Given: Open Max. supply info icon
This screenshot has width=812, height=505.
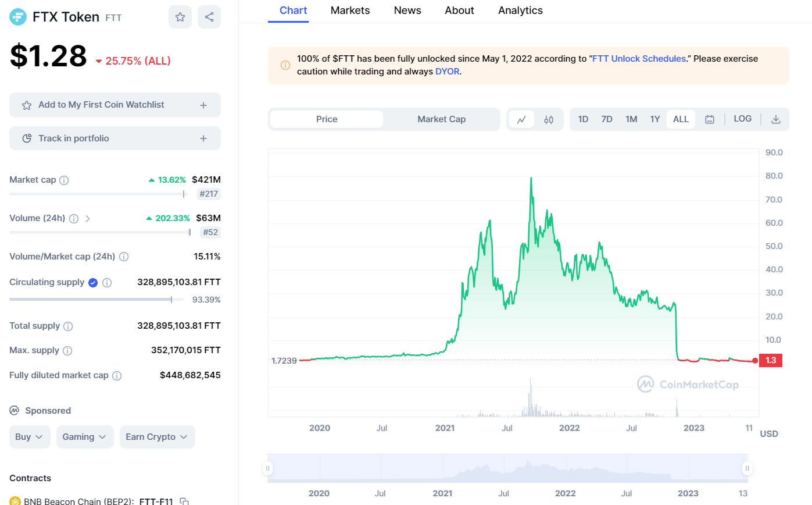Looking at the screenshot, I should [67, 351].
